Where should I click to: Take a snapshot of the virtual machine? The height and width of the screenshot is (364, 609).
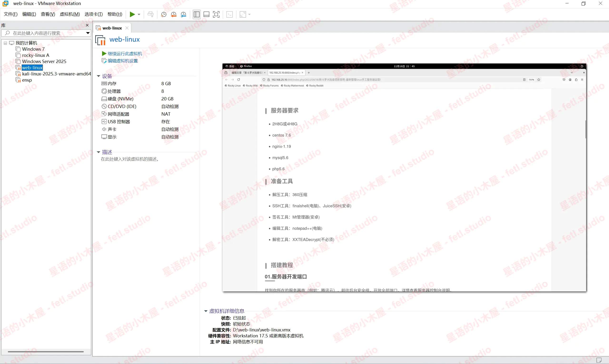click(x=164, y=14)
